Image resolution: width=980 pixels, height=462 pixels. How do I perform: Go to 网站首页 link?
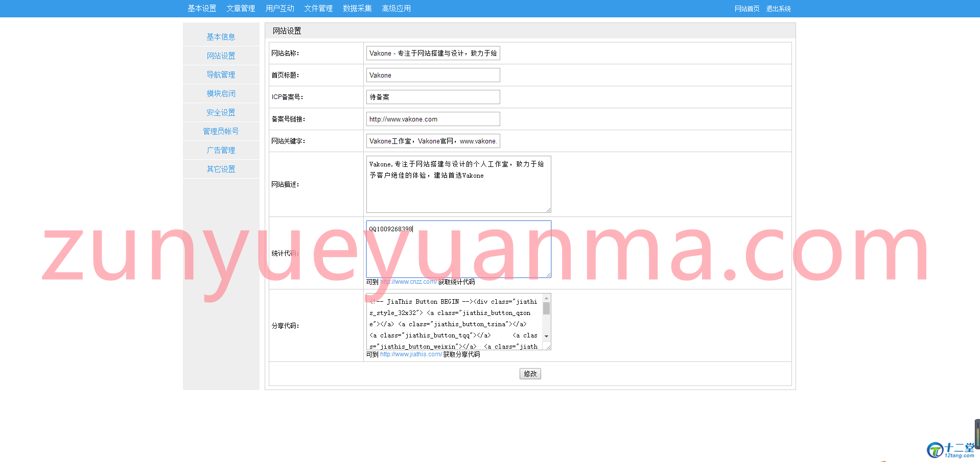coord(747,9)
